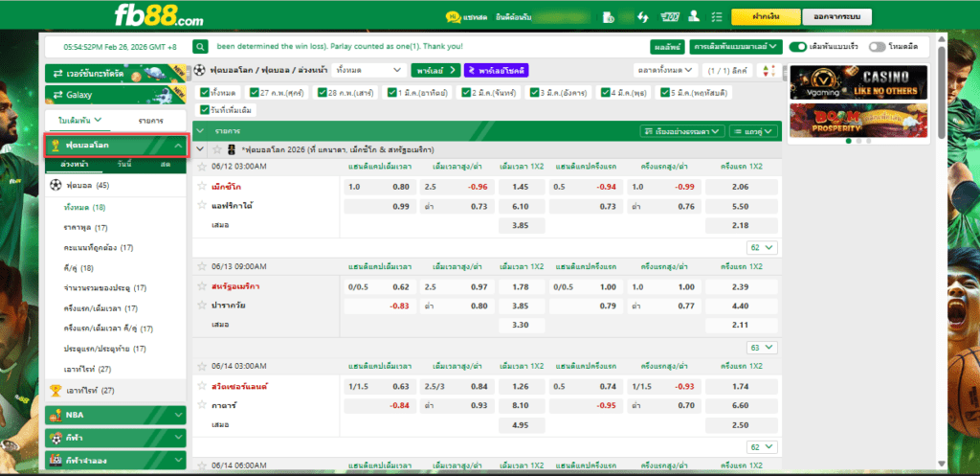This screenshot has height=476, width=980.
Task: Uncheck the ทั้งหมด date checkbox
Action: tap(205, 93)
